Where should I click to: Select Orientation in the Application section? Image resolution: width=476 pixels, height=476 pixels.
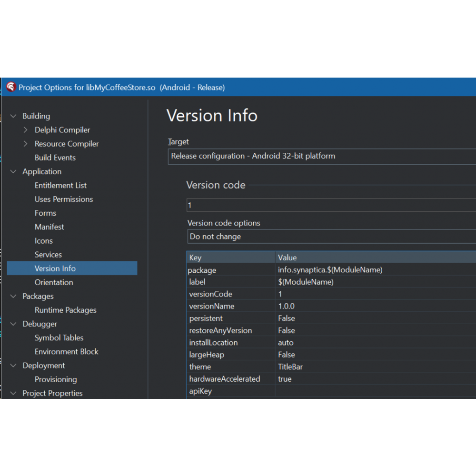pyautogui.click(x=54, y=282)
